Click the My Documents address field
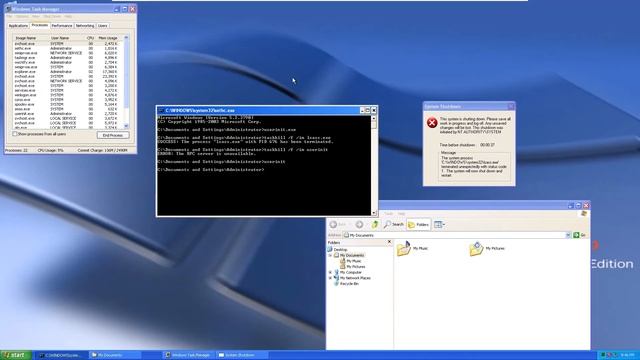The width and height of the screenshot is (640, 360). [456, 235]
